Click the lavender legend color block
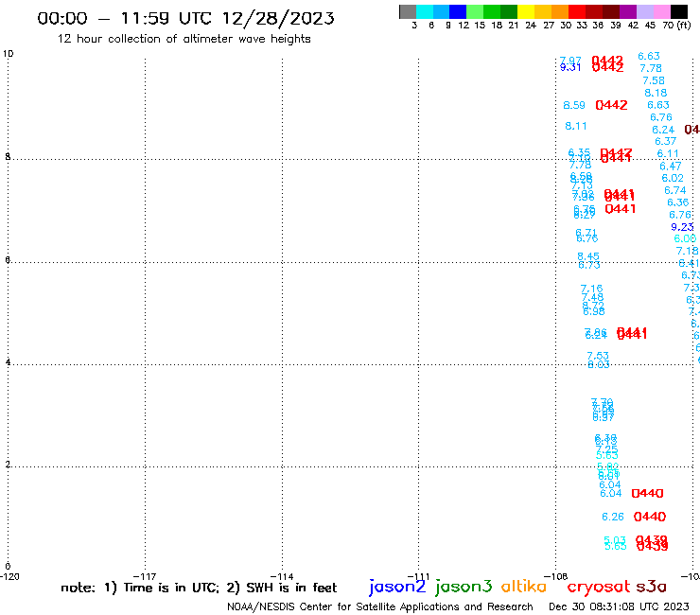 [644, 11]
